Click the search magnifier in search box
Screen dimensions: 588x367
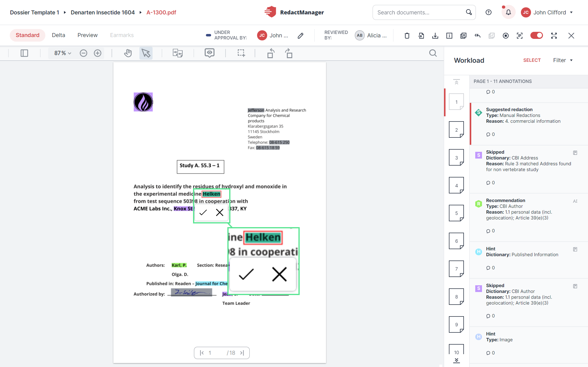[469, 12]
